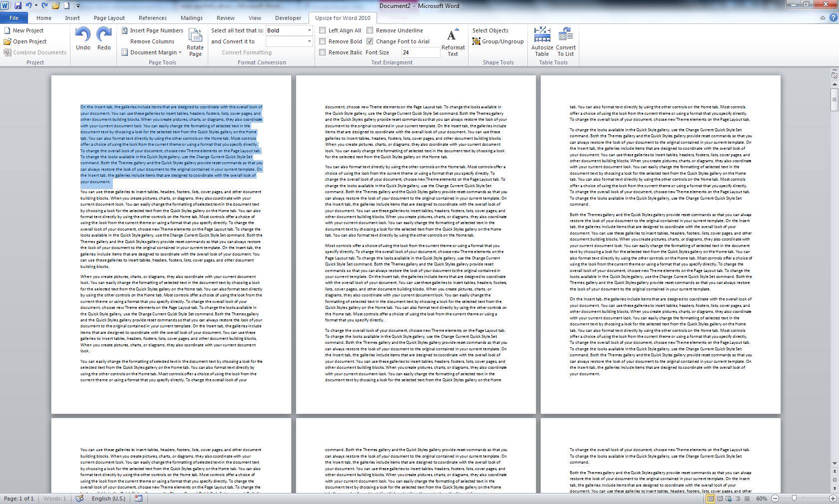Open the Mailings tab
Viewport: 839px width, 504px height.
point(191,18)
